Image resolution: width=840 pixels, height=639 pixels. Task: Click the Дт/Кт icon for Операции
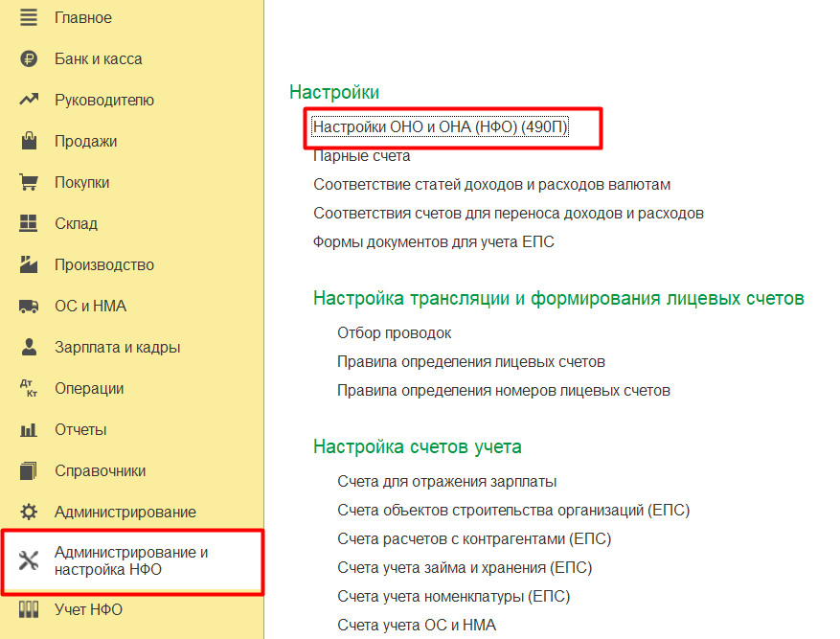coord(29,388)
